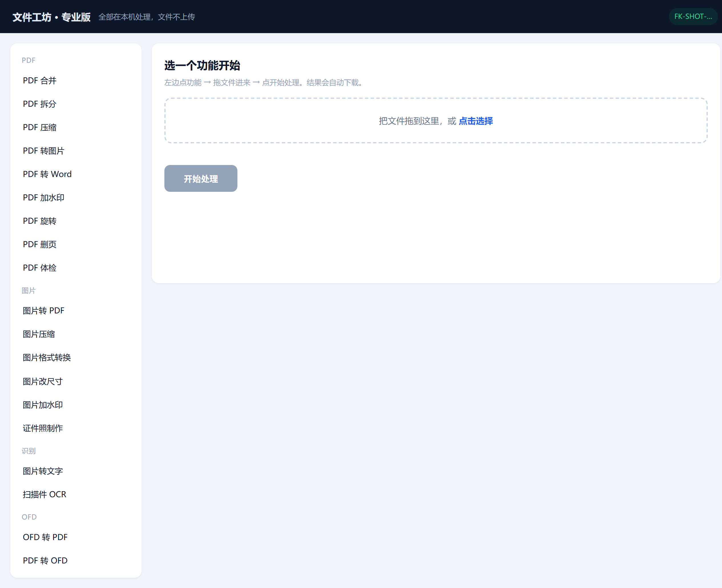Open 图片压缩 function

[x=76, y=334]
